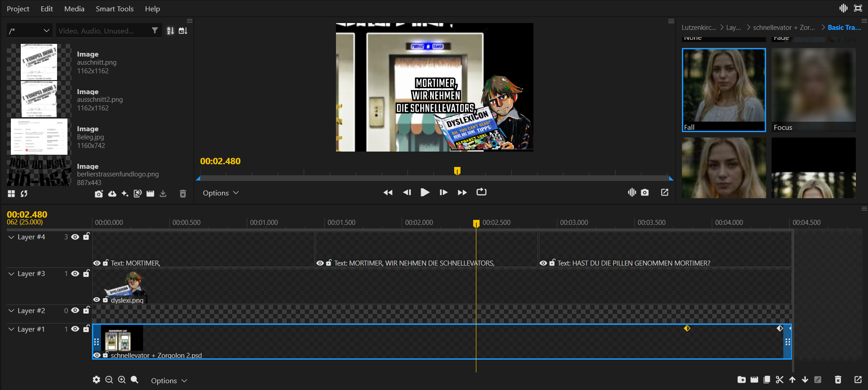Collapse Layer #4 track
868x390 pixels.
(11, 237)
